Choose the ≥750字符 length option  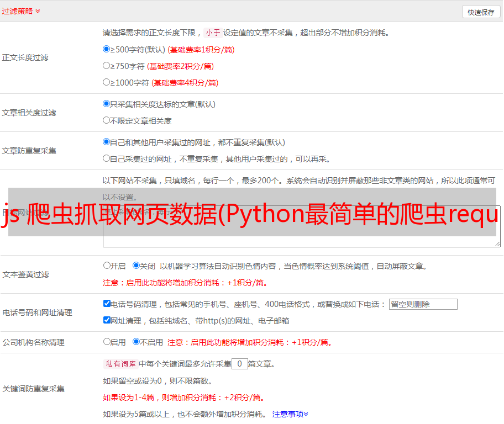pos(107,66)
